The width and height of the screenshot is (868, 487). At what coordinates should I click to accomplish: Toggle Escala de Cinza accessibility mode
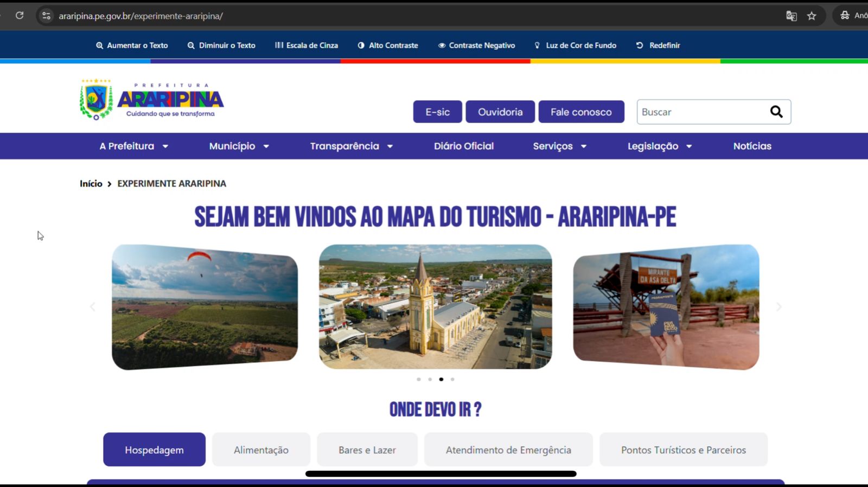click(x=307, y=46)
